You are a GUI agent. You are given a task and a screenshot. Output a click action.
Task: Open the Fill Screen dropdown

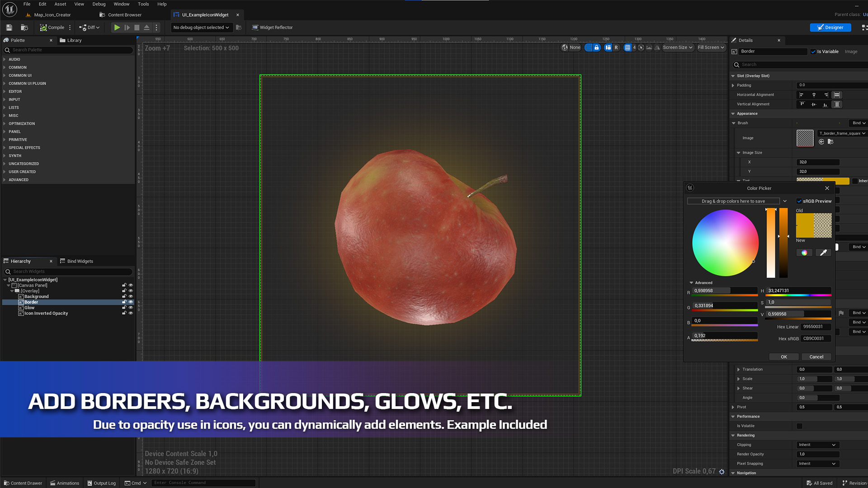click(711, 47)
